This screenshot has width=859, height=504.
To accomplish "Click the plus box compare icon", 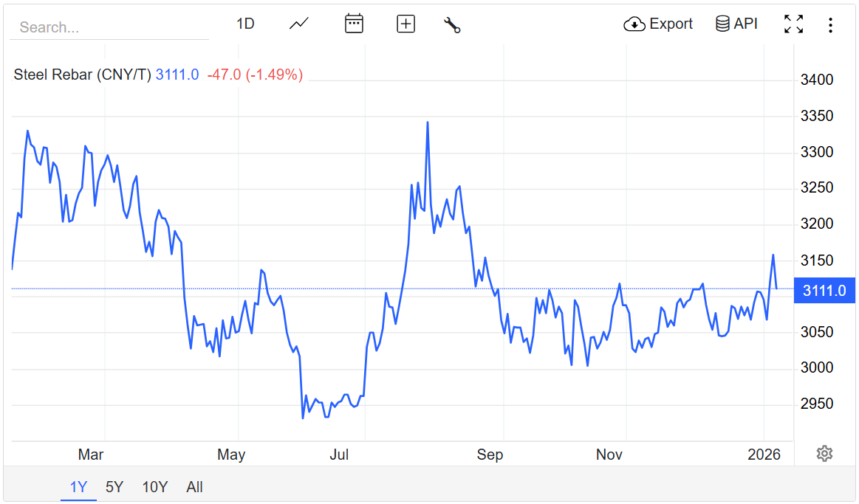I will click(406, 24).
